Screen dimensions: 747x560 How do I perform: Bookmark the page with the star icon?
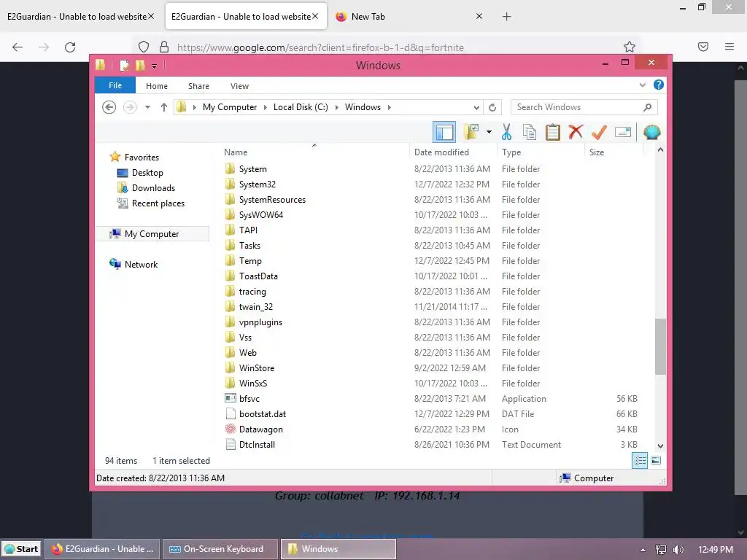tap(630, 47)
